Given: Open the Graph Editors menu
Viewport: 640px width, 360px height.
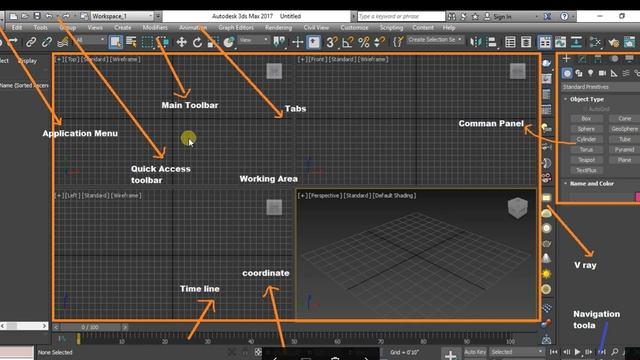Looking at the screenshot, I should (236, 27).
